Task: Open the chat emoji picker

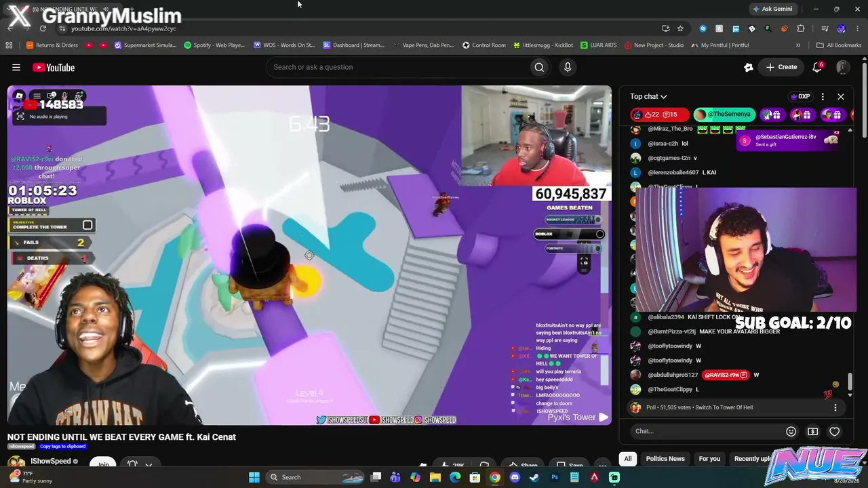Action: [x=791, y=431]
